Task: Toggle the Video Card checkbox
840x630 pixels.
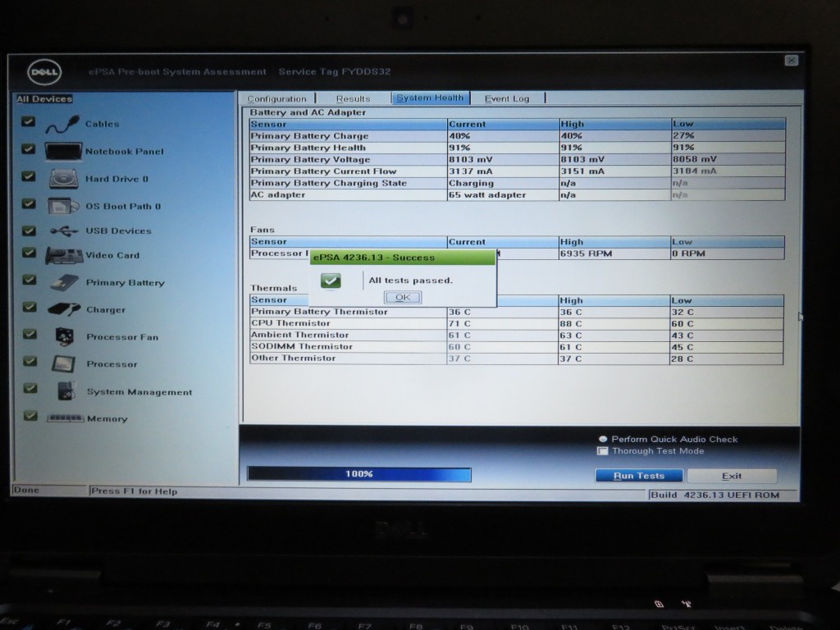Action: 29,253
